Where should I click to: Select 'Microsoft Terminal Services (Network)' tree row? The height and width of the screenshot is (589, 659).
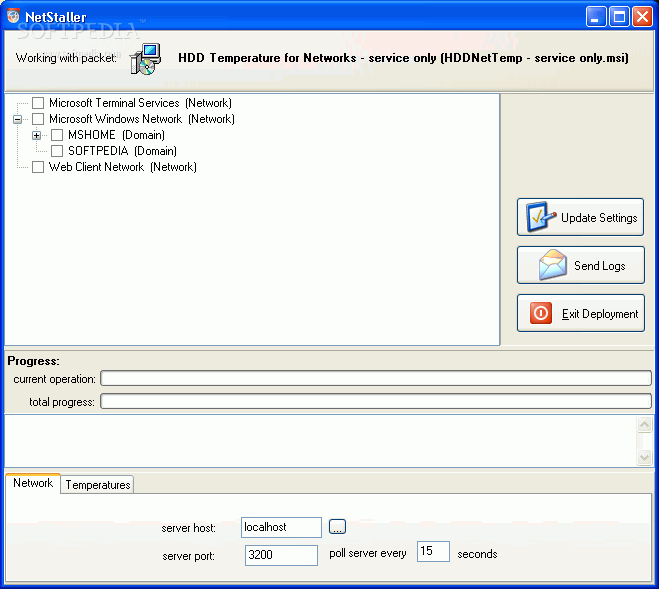click(x=140, y=103)
